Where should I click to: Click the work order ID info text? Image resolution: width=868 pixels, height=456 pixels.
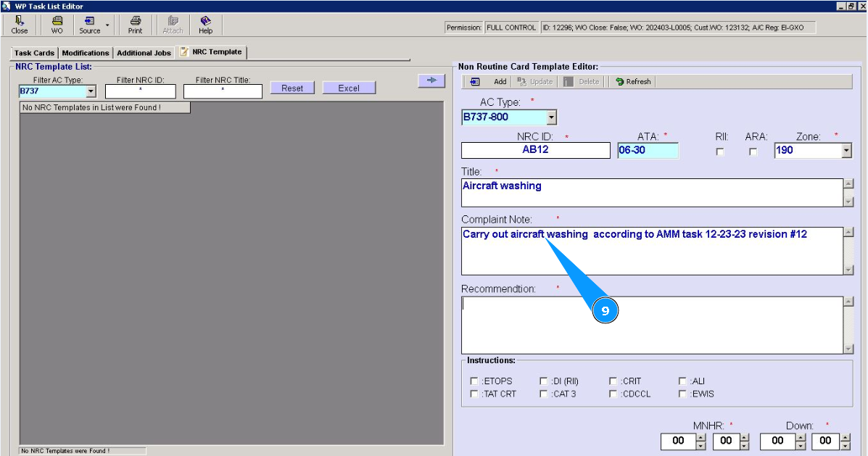677,27
